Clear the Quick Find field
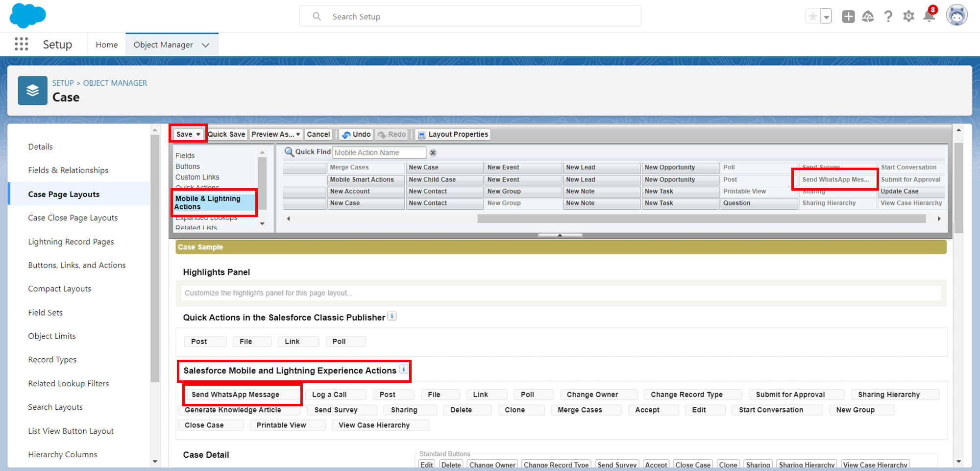 [x=433, y=153]
